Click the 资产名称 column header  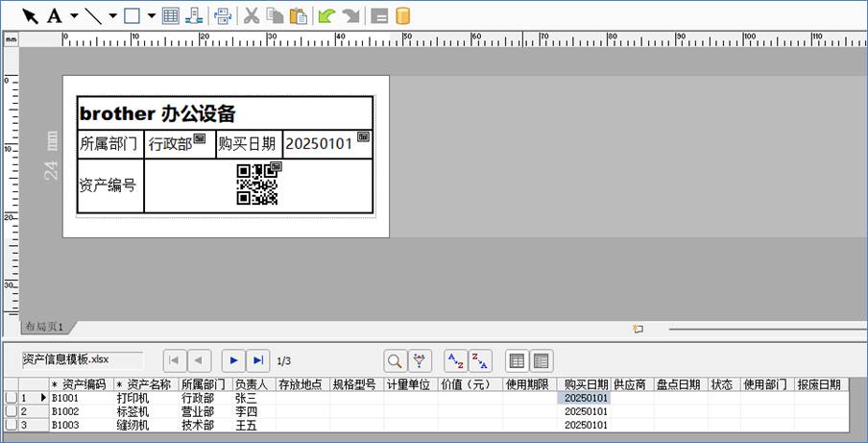pos(146,384)
